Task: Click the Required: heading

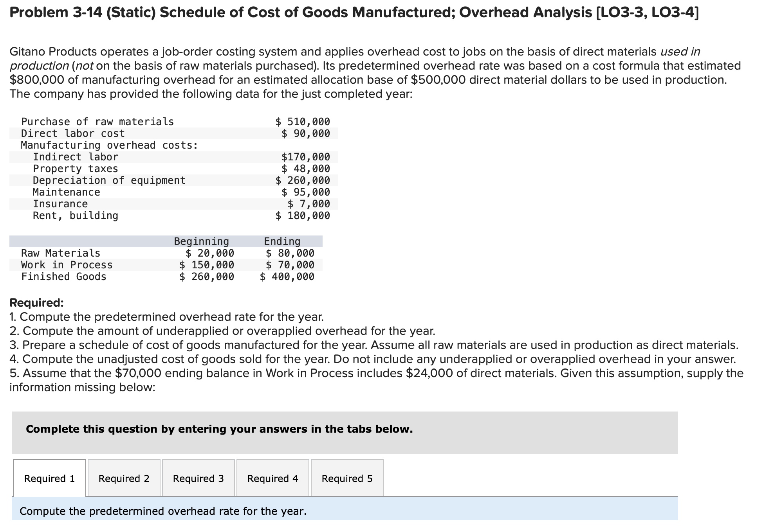Action: [36, 303]
